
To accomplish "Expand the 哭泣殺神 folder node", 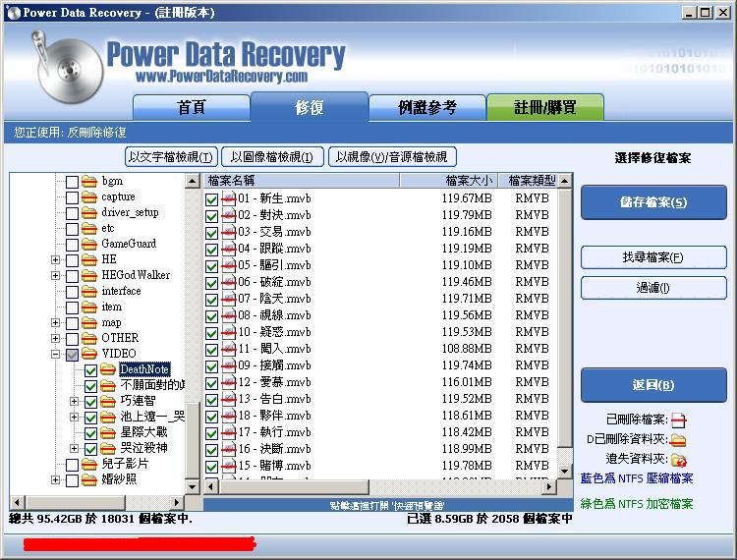I will 74,448.
